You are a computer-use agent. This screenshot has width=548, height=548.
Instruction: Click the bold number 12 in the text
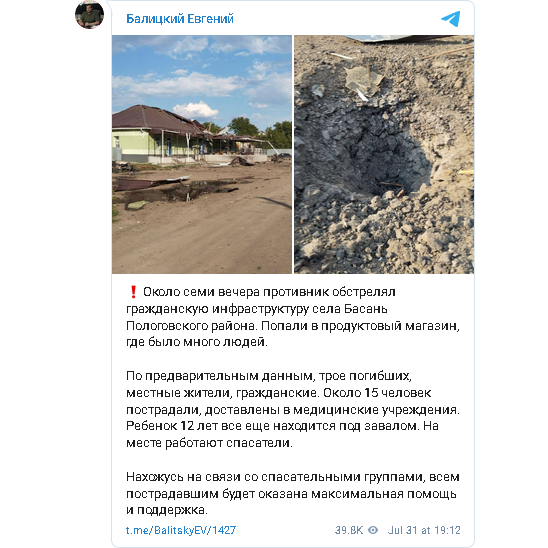[187, 426]
